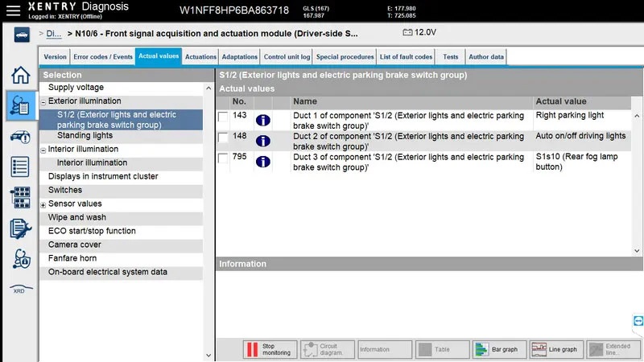Open the vehicle warning sidebar icon
This screenshot has width=644, height=362.
point(20,137)
